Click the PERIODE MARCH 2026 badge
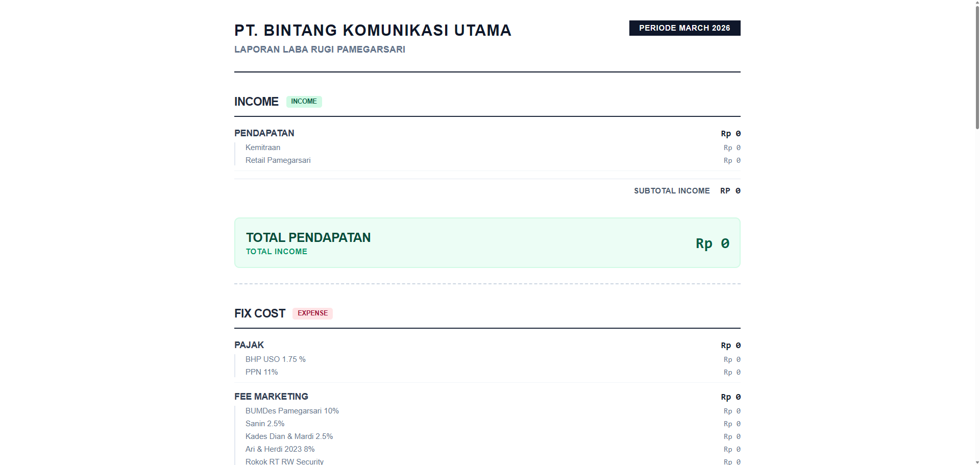This screenshot has height=465, width=980. 684,28
